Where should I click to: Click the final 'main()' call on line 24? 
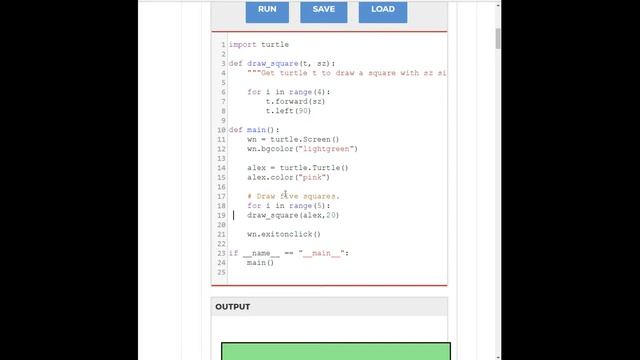(x=260, y=263)
